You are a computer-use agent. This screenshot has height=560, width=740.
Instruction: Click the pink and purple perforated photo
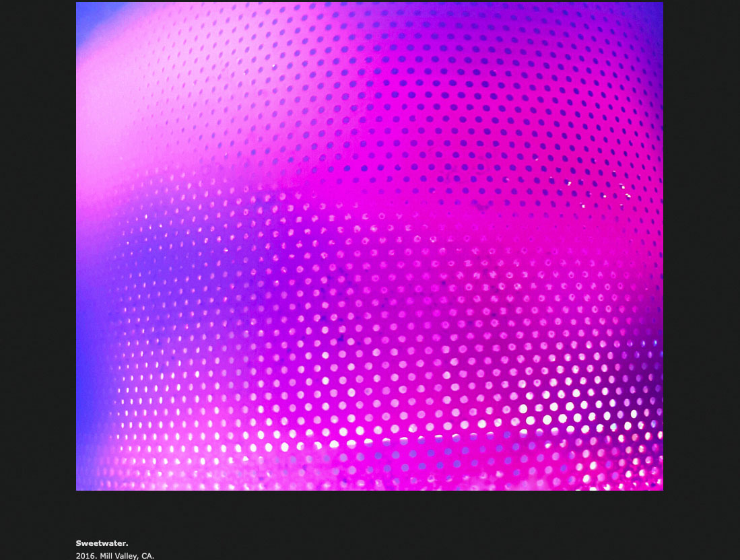click(369, 246)
